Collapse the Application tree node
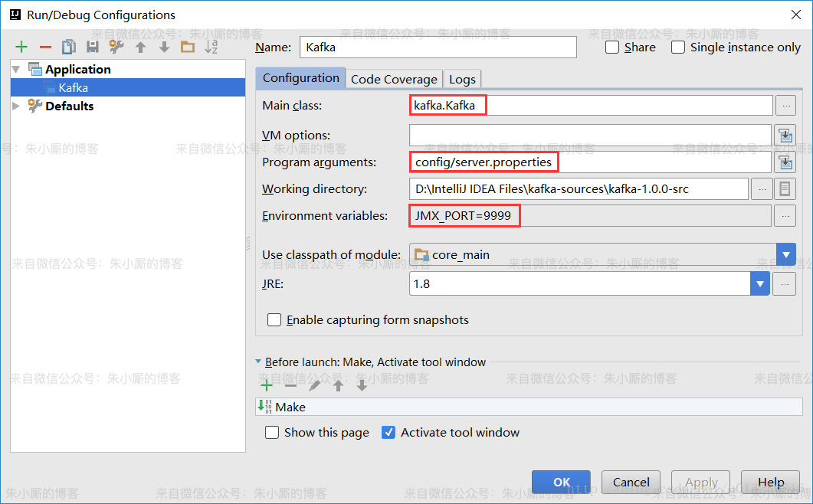Image resolution: width=813 pixels, height=504 pixels. pos(16,70)
